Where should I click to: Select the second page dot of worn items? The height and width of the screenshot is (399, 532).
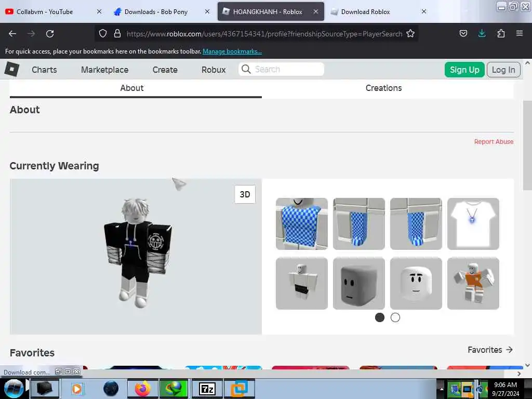[395, 317]
